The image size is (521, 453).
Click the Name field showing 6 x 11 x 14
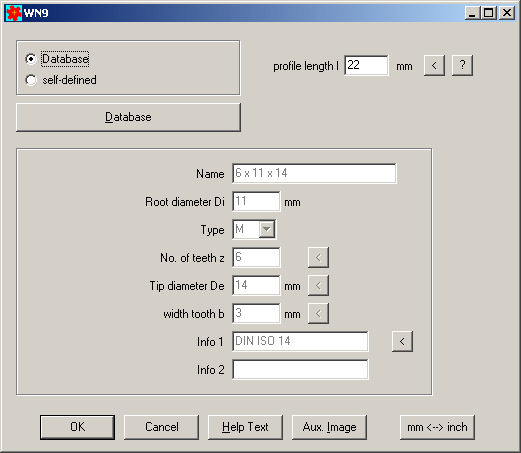tap(314, 173)
